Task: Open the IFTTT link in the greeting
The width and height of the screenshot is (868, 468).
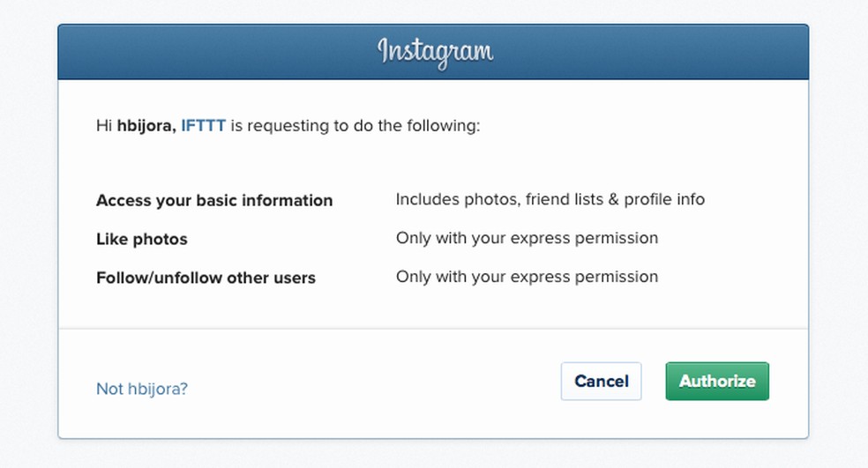Action: (203, 126)
